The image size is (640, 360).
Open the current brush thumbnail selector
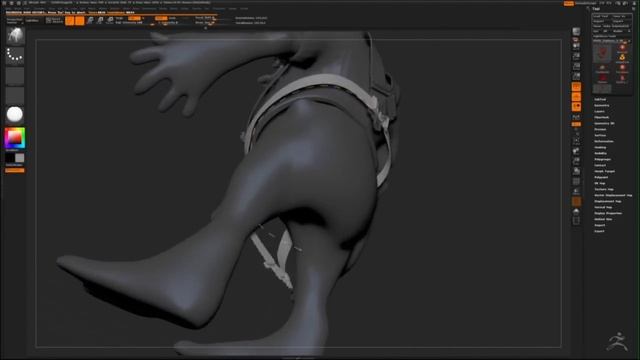(x=15, y=36)
